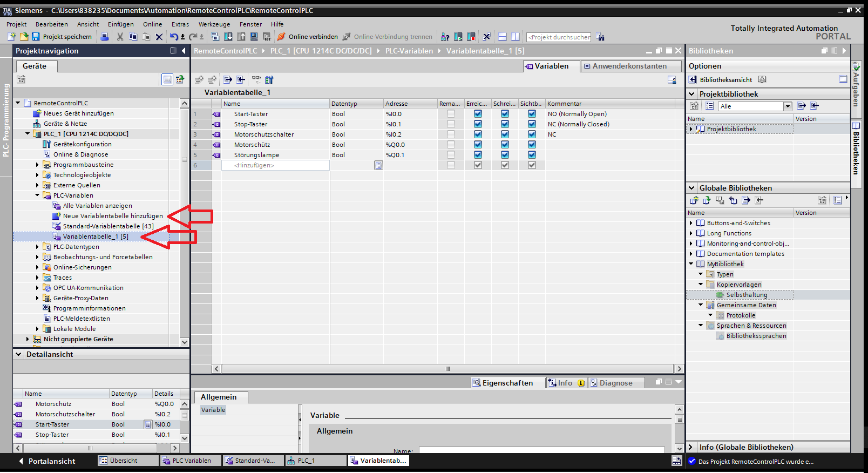This screenshot has height=473, width=868.
Task: Split editor space horizontally
Action: (x=502, y=37)
